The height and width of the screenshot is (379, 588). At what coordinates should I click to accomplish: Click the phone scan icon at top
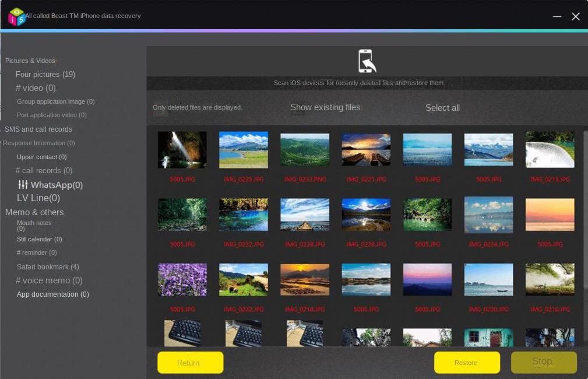tap(367, 61)
